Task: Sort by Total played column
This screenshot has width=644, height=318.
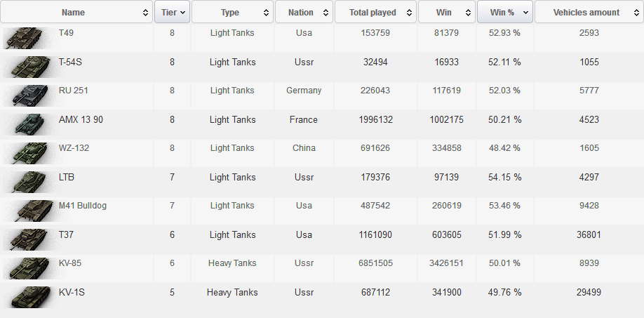Action: pyautogui.click(x=375, y=12)
